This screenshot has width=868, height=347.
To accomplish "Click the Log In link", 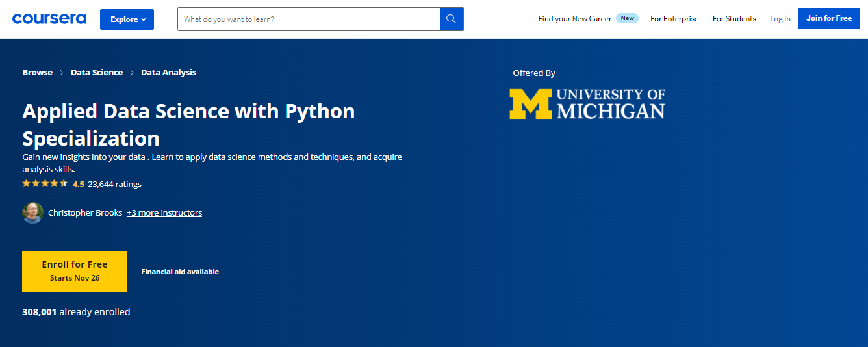I will (780, 19).
